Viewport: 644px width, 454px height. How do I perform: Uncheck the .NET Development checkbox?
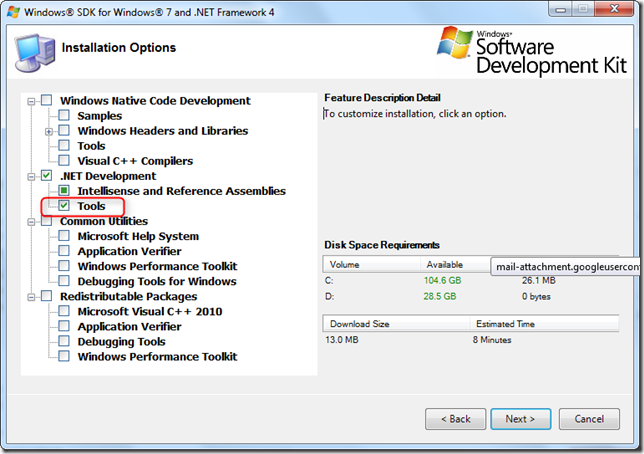point(46,175)
